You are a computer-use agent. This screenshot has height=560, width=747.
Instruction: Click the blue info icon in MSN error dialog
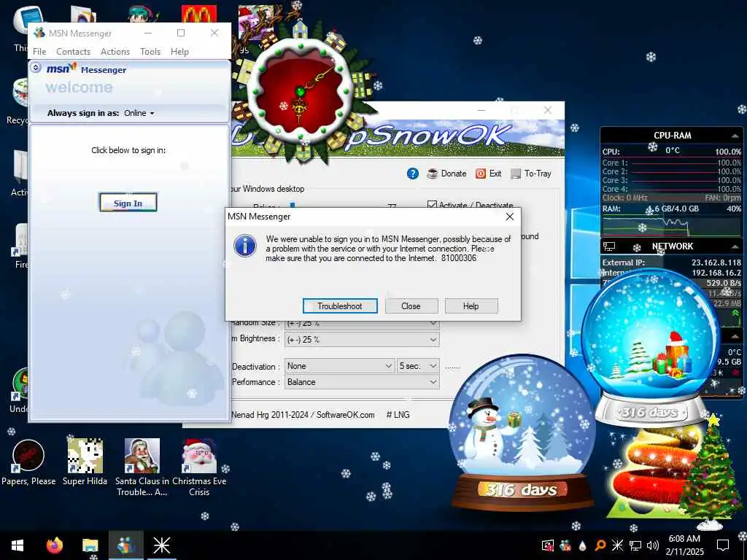pyautogui.click(x=245, y=246)
